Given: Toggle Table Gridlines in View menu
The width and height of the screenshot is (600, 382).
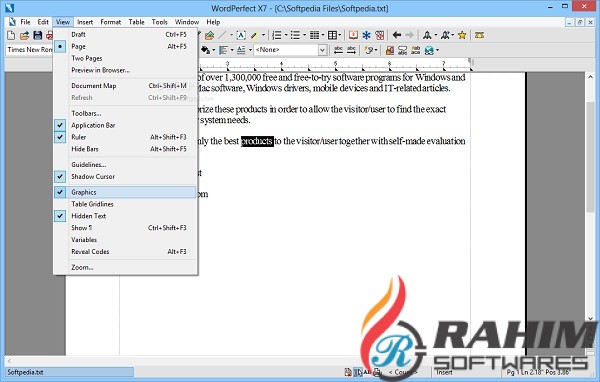Looking at the screenshot, I should [x=125, y=204].
